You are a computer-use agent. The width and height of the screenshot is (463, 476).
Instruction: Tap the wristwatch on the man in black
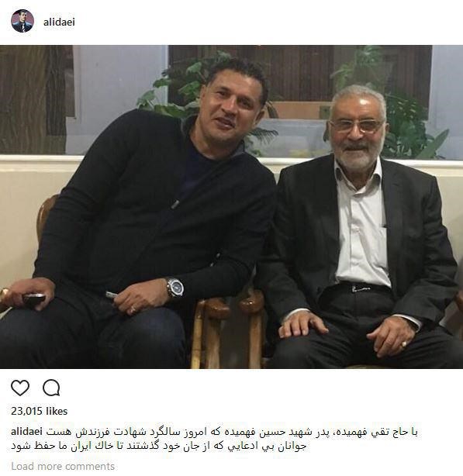pos(175,288)
